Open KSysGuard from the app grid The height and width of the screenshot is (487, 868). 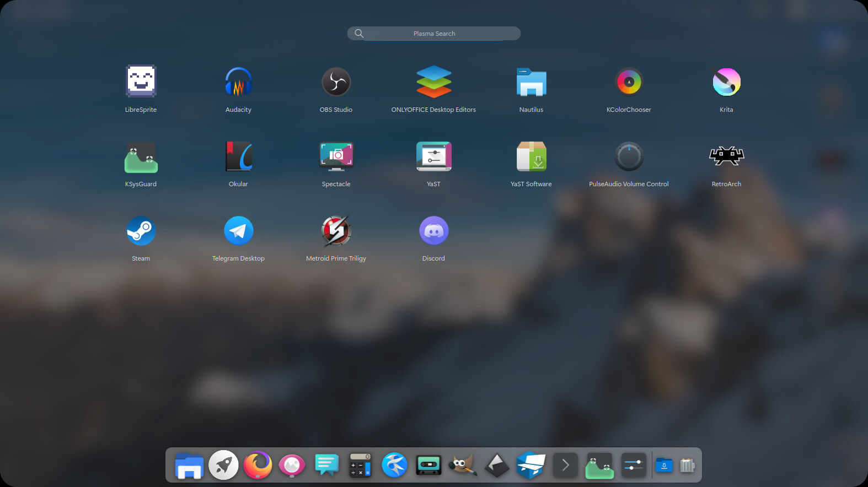coord(141,157)
